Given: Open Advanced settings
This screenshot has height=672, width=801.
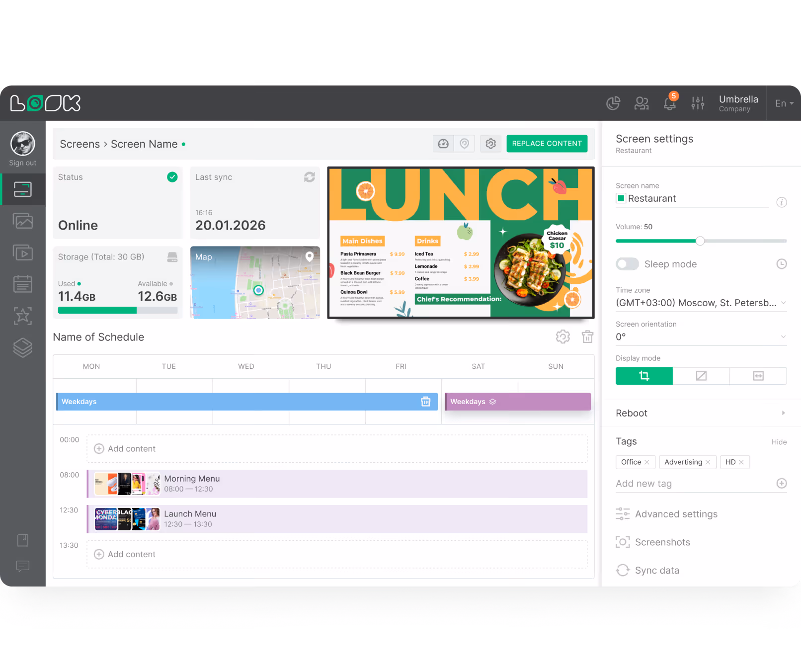Looking at the screenshot, I should point(667,514).
